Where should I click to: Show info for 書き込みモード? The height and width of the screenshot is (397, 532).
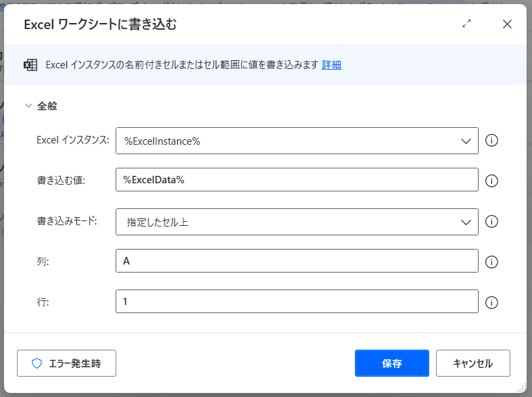(491, 221)
